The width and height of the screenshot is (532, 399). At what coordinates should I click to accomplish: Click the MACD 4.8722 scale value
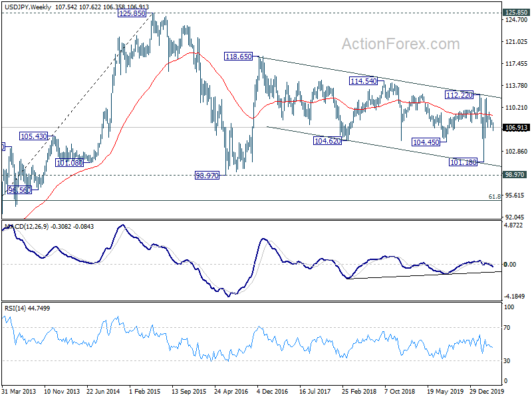coord(513,225)
